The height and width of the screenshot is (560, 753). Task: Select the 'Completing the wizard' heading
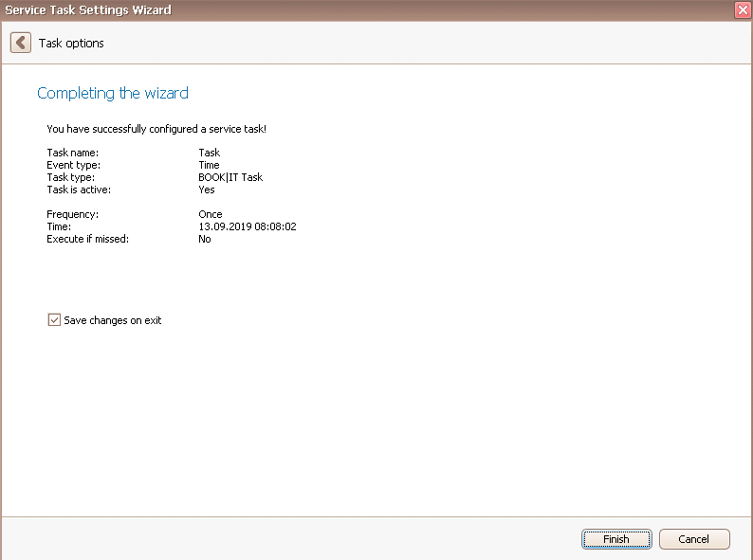[113, 93]
